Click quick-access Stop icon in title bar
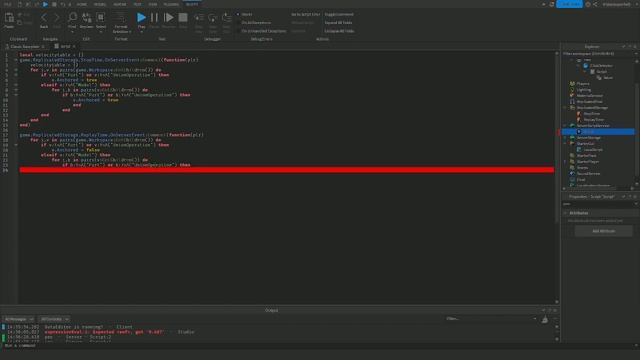The height and width of the screenshot is (360, 640). [x=54, y=4]
